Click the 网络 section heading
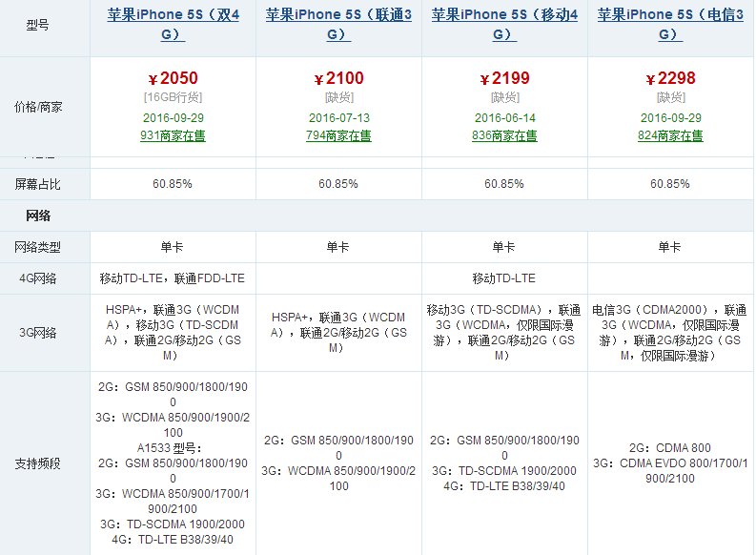 38,216
